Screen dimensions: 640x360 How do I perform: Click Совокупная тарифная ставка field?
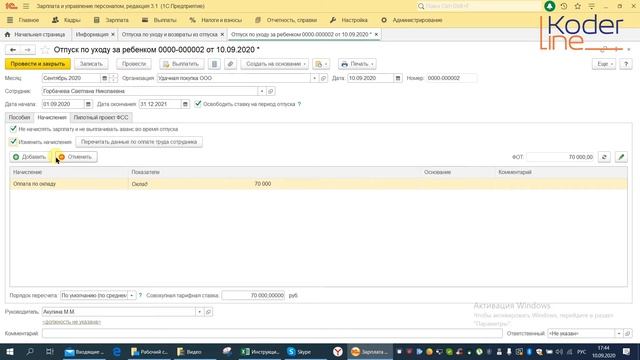tap(253, 295)
